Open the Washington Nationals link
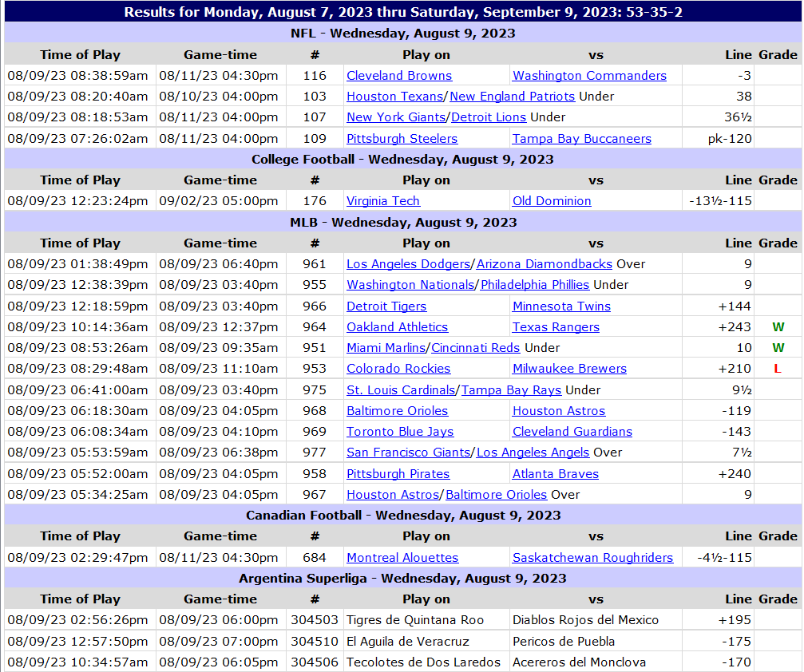Image resolution: width=804 pixels, height=672 pixels. pos(410,285)
